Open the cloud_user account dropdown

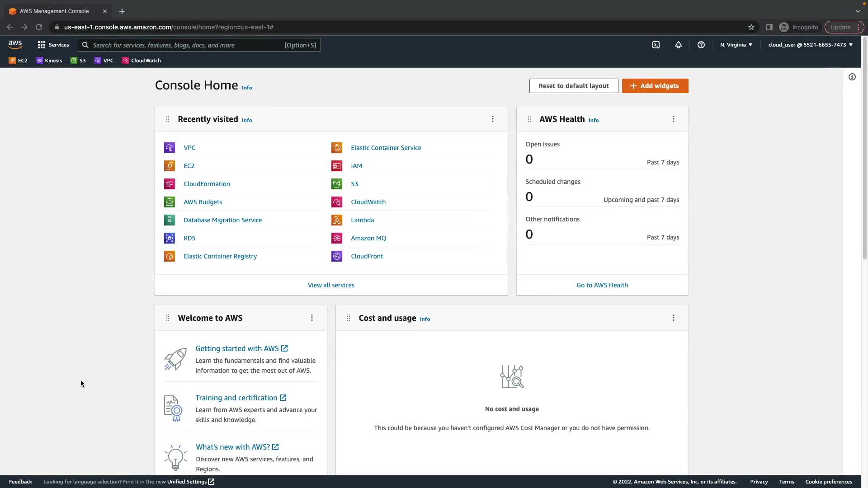(810, 45)
